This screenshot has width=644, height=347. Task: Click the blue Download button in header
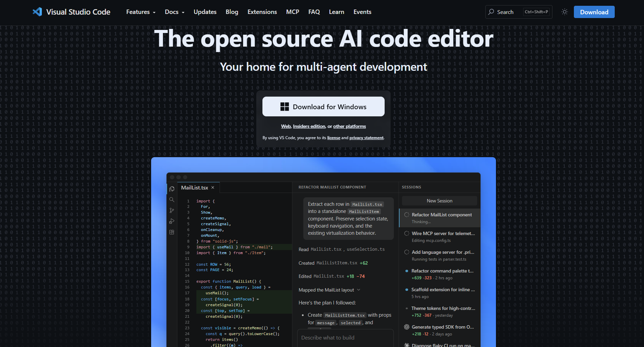(594, 12)
